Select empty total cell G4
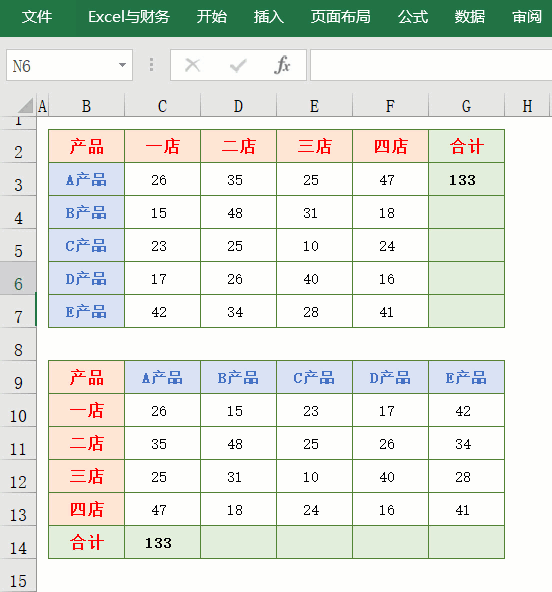Image resolution: width=552 pixels, height=592 pixels. click(466, 213)
